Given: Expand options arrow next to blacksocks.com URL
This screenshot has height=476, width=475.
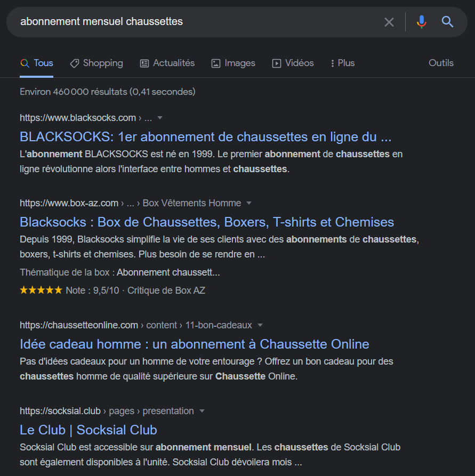Looking at the screenshot, I should 160,118.
